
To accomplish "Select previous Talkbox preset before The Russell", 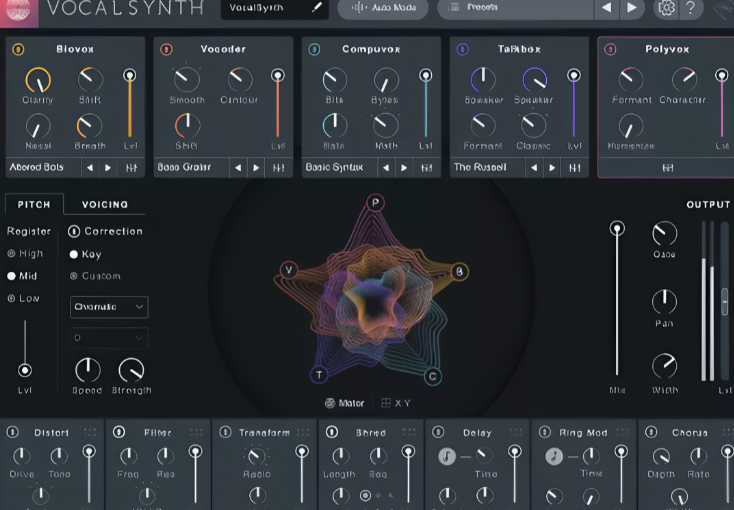I will (534, 168).
